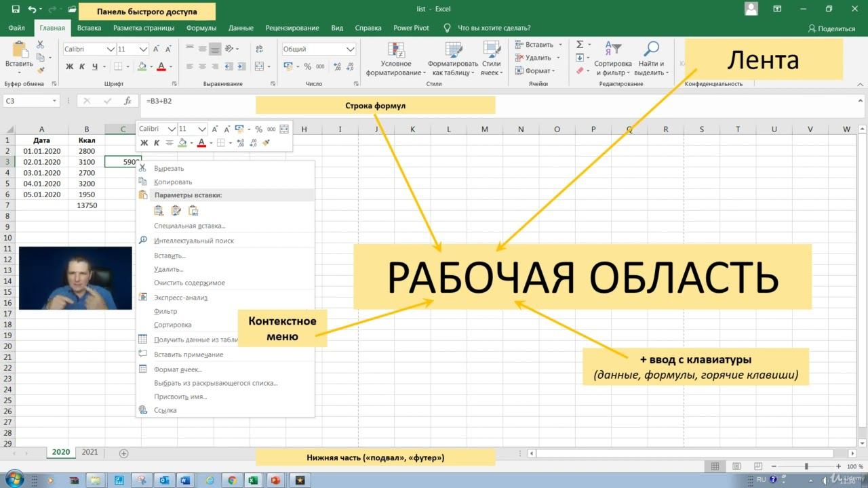Open the Форматировать как таблицу dropdown

point(453,58)
